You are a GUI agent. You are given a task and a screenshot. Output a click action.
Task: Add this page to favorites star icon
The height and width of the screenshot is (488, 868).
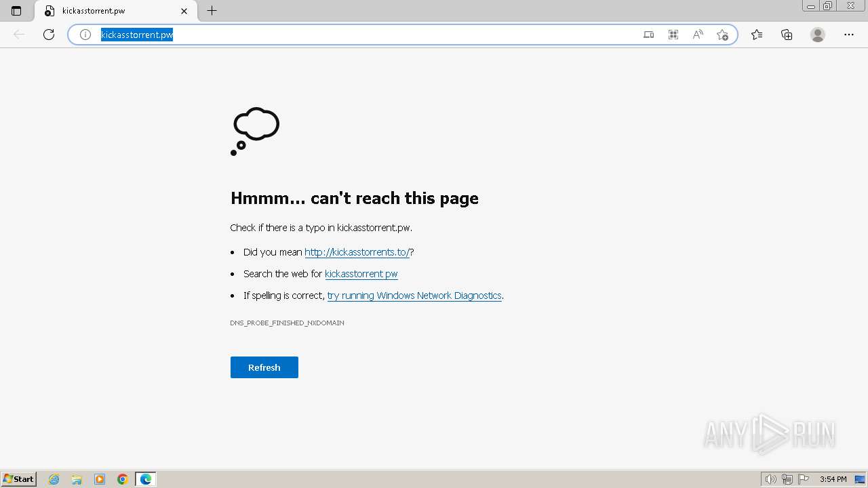722,35
